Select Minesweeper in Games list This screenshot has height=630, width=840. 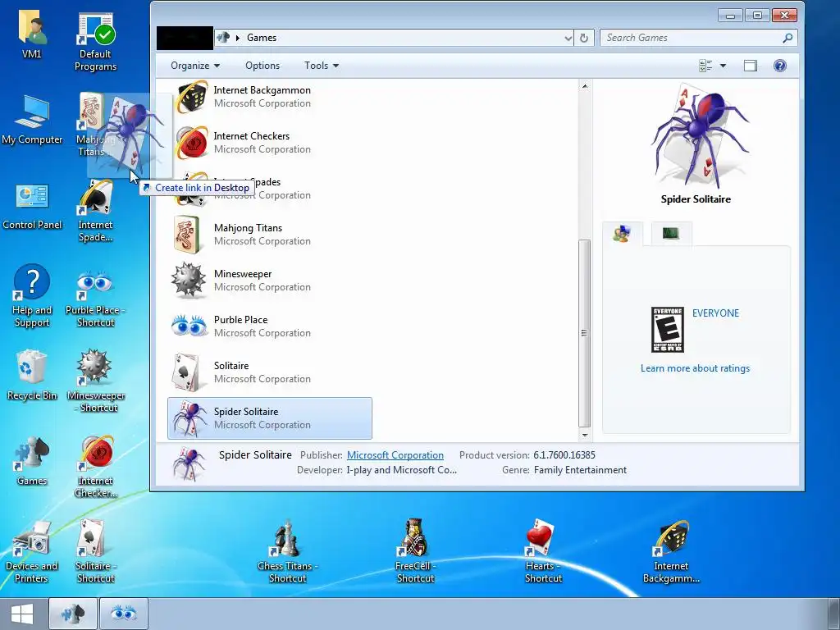[x=269, y=281]
